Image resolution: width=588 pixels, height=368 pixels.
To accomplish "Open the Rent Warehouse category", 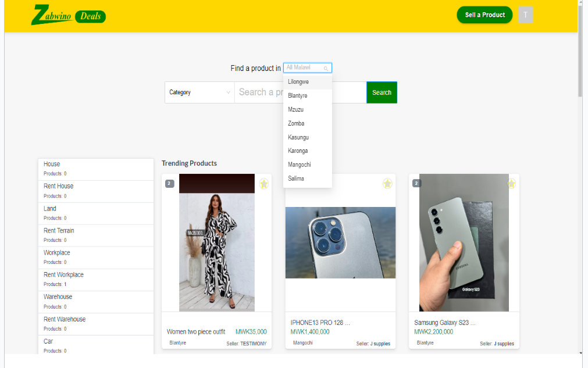I will pos(96,324).
